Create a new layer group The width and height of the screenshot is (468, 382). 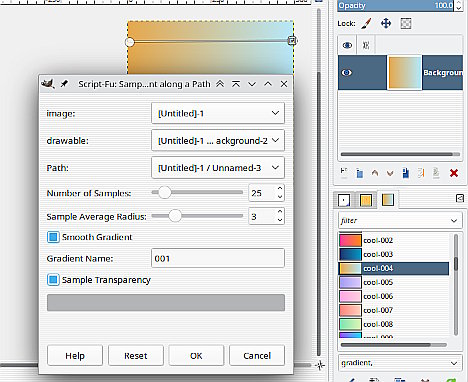pyautogui.click(x=359, y=173)
